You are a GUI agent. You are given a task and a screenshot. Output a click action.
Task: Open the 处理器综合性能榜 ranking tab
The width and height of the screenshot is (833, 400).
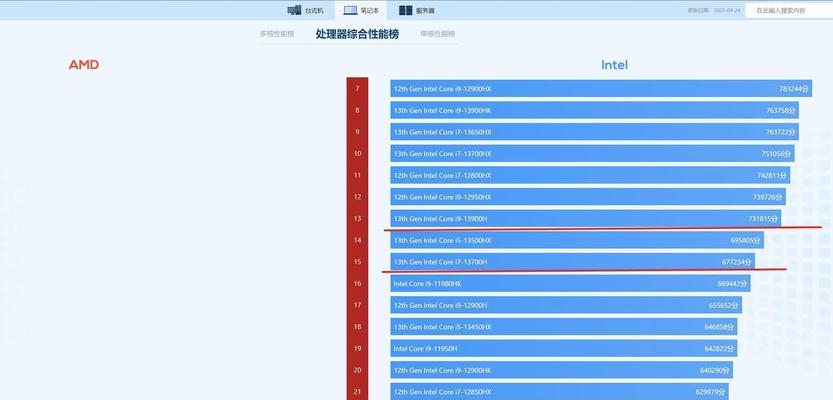point(357,34)
